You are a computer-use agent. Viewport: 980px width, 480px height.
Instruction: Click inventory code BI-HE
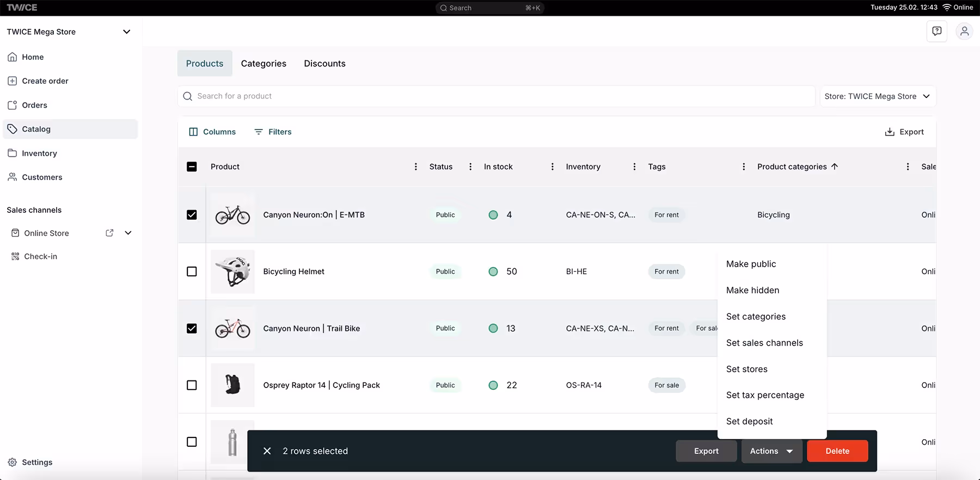pos(577,272)
